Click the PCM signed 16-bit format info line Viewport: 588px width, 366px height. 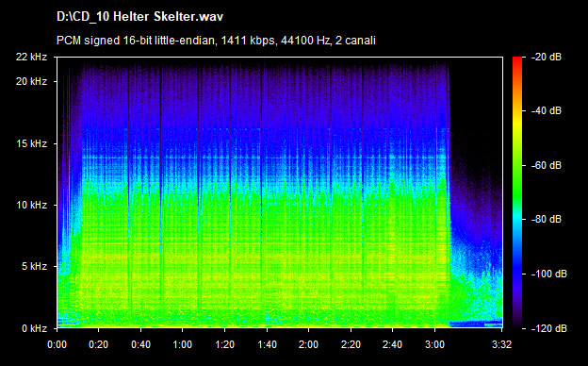(216, 41)
